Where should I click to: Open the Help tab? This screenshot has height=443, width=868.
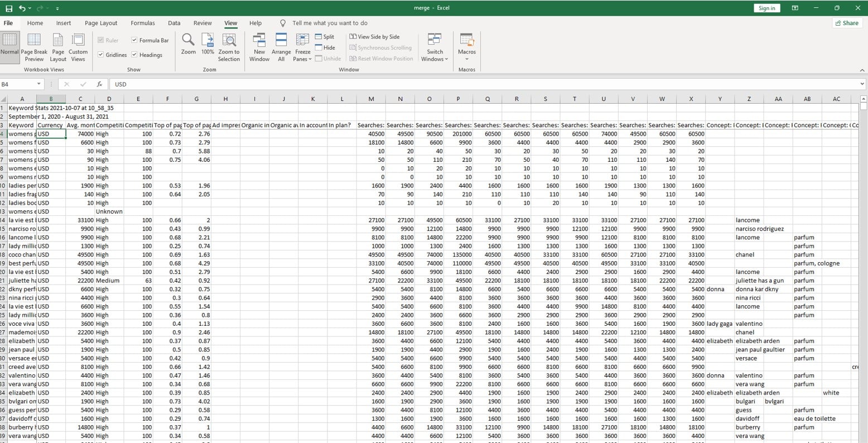click(x=255, y=23)
